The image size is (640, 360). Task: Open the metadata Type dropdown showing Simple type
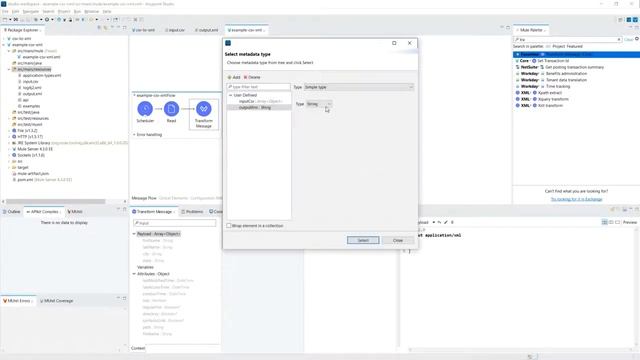[x=359, y=87]
